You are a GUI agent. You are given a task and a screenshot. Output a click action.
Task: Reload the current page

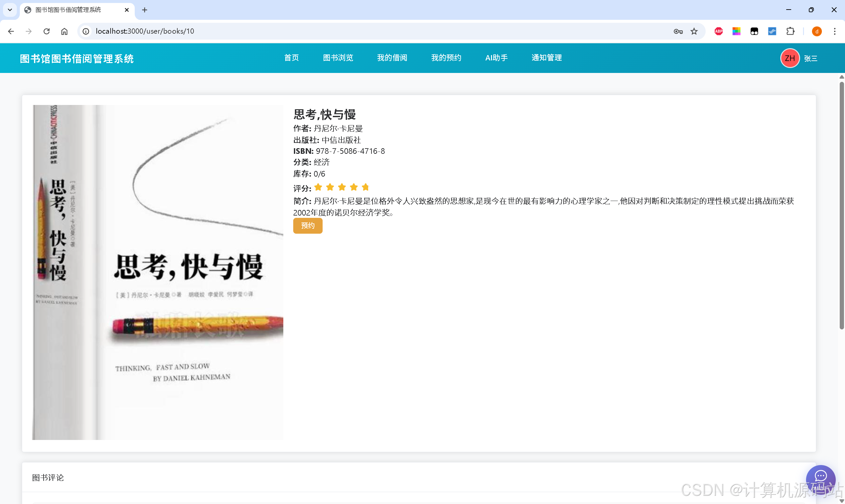47,31
